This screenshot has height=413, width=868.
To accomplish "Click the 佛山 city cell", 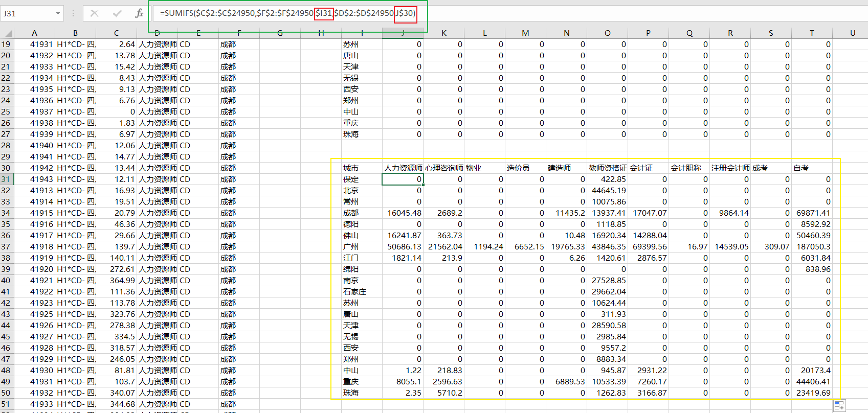I will 362,236.
